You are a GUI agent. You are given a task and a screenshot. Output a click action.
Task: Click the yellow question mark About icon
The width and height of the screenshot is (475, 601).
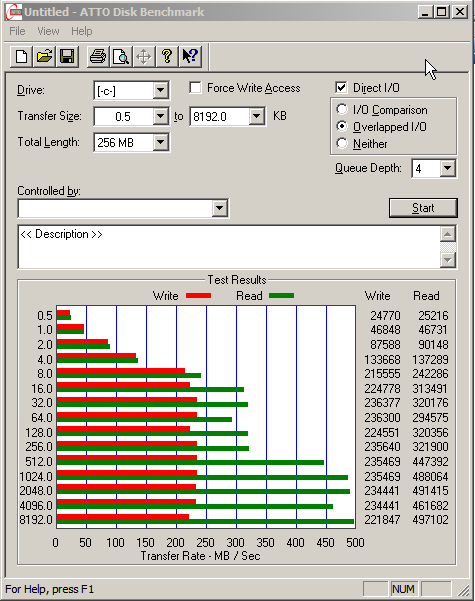click(x=167, y=57)
